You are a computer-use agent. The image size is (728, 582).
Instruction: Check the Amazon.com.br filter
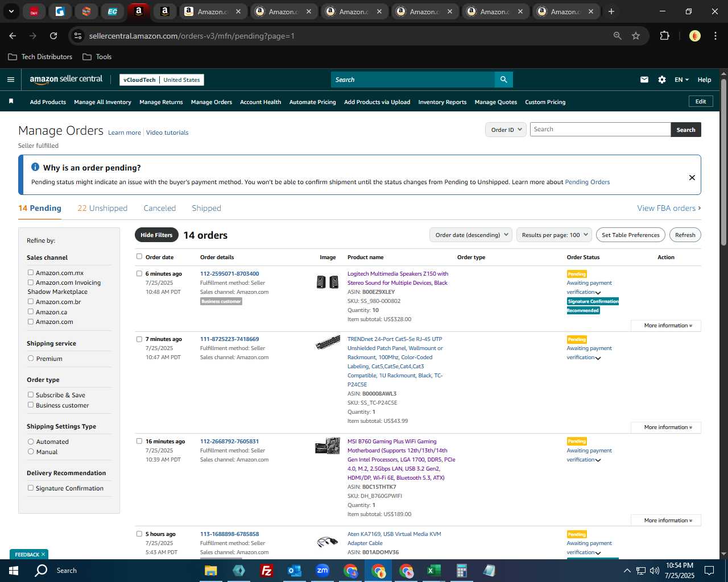[x=31, y=302]
